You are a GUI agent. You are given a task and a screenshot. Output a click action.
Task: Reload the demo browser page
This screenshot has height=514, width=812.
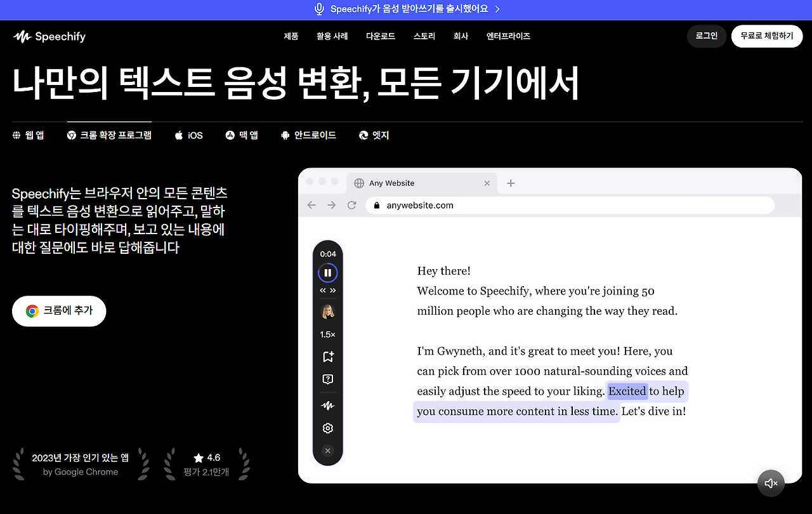pyautogui.click(x=352, y=205)
